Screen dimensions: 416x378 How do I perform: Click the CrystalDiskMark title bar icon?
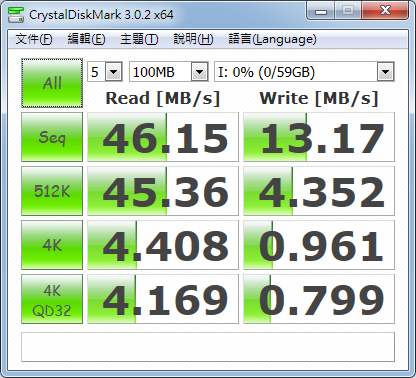pyautogui.click(x=16, y=14)
